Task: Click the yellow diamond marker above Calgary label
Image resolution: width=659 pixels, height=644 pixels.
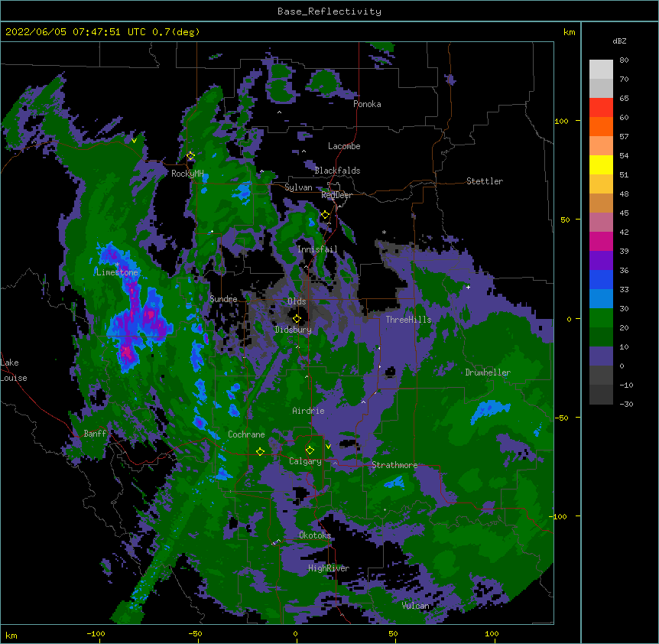Action: 310,450
